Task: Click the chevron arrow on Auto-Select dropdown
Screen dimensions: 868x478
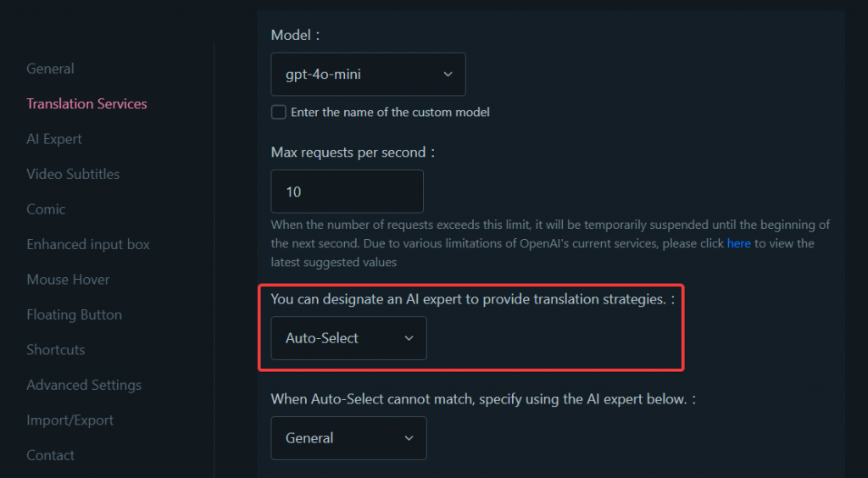Action: click(x=409, y=338)
